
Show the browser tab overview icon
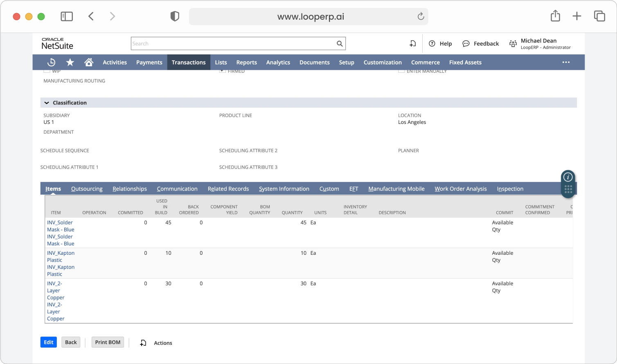point(599,16)
